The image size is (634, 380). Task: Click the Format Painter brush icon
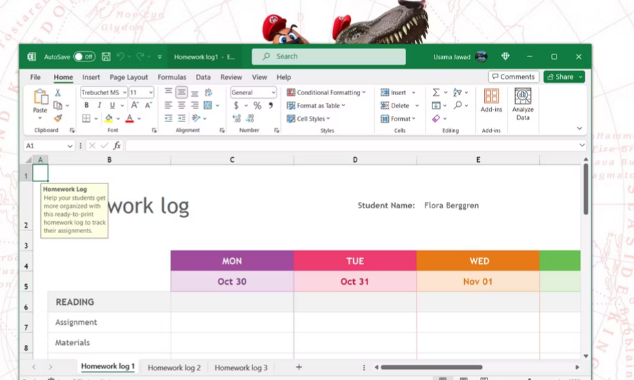[58, 118]
